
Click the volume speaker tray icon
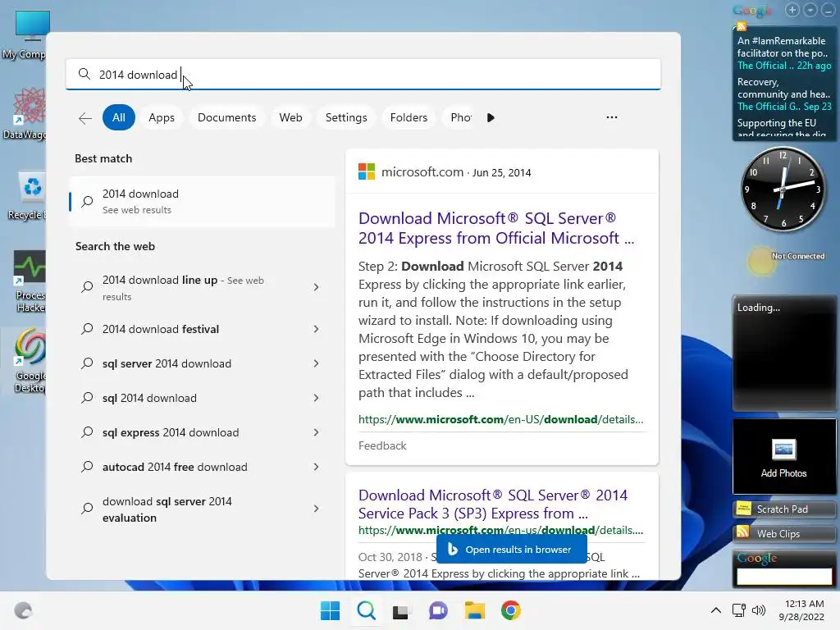click(x=759, y=610)
